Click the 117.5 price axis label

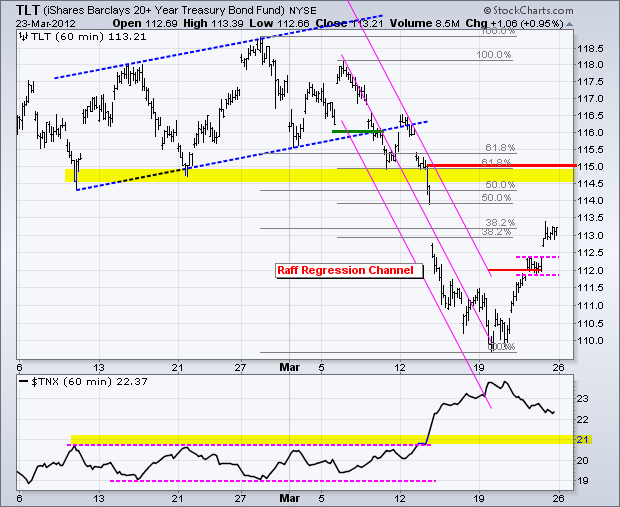[590, 82]
